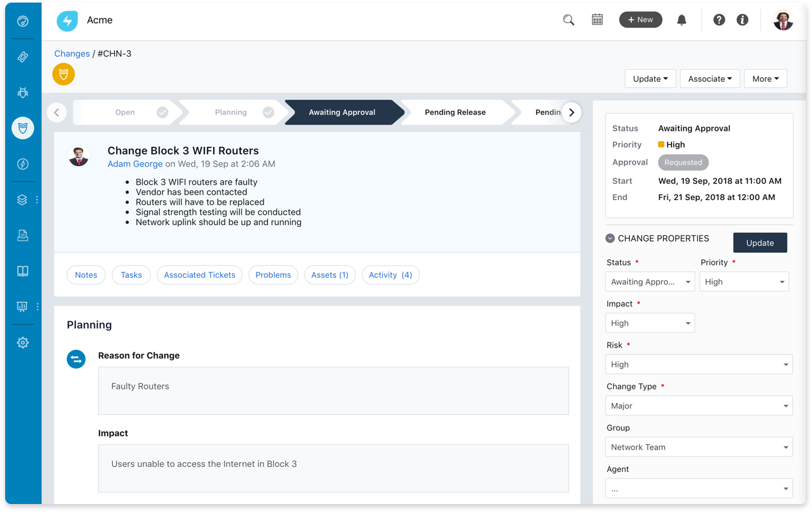812x513 pixels.
Task: Open the Problems bug icon in sidebar
Action: (22, 93)
